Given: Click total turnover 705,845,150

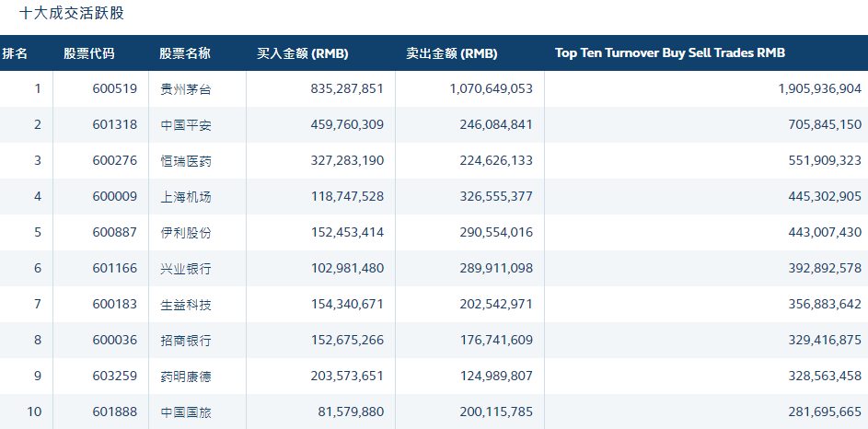Looking at the screenshot, I should [825, 124].
